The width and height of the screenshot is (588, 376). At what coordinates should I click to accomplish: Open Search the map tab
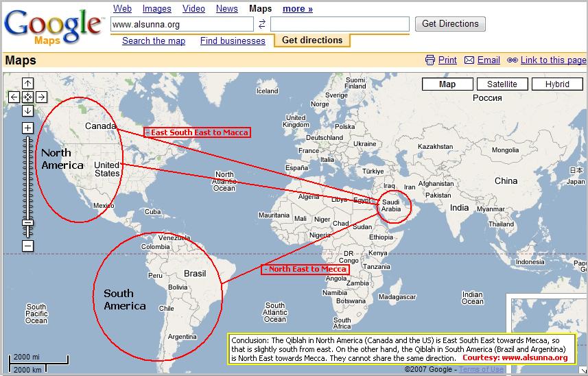point(154,41)
